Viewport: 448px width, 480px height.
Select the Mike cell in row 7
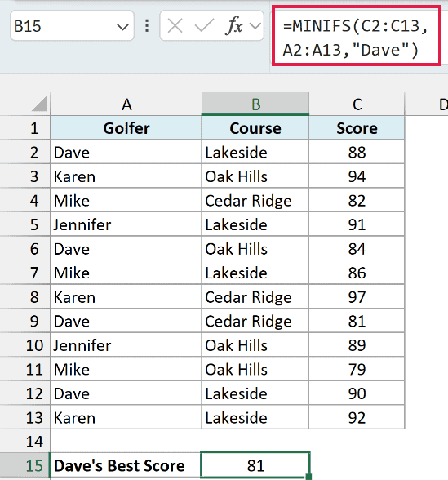point(126,273)
